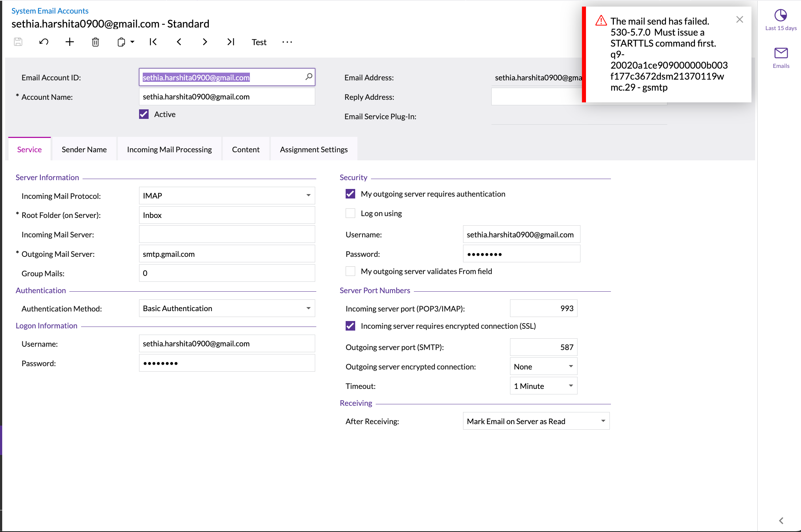Switch to Sender Name tab

click(x=84, y=149)
